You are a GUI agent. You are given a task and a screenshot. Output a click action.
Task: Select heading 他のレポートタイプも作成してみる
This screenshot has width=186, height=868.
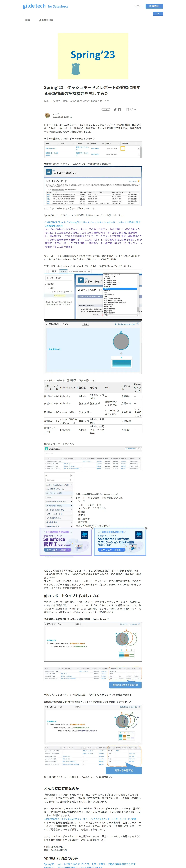(x=72, y=595)
